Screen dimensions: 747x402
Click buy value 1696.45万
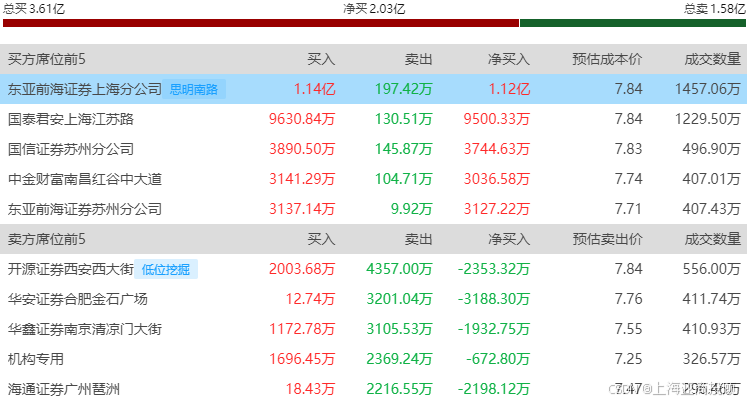[x=302, y=359]
